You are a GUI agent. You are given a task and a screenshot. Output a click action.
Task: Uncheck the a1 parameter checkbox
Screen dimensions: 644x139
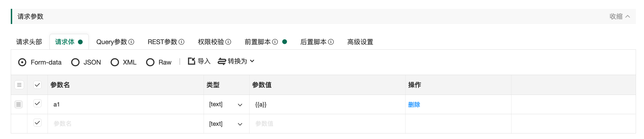(37, 103)
